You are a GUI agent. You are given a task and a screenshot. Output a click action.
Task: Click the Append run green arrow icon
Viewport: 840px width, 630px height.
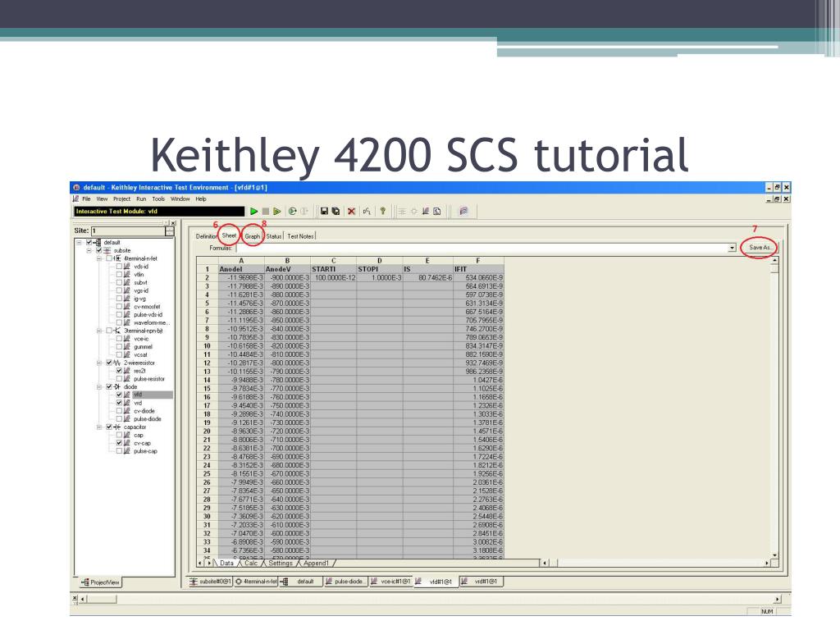277,212
